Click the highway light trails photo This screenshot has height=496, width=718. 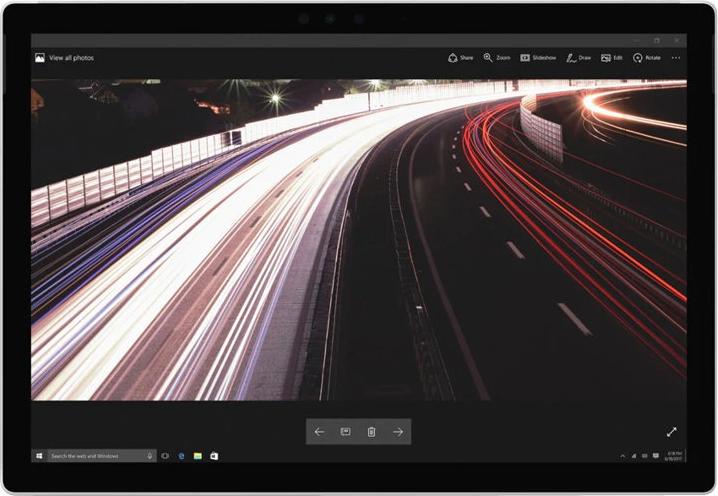click(x=358, y=240)
